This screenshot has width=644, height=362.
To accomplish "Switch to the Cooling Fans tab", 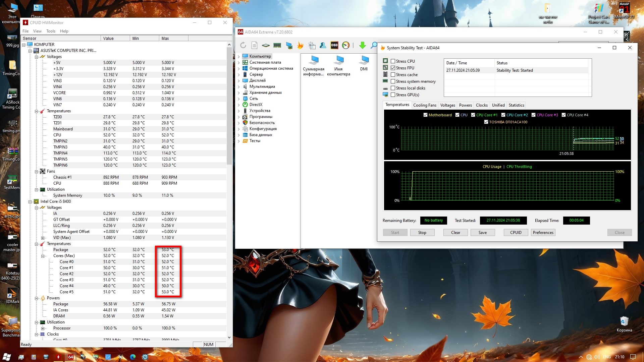I will [425, 105].
